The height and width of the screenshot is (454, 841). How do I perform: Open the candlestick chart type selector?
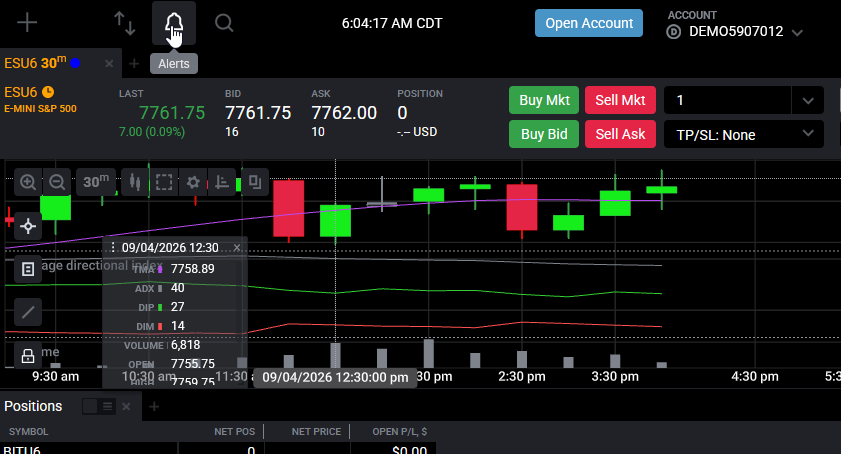[135, 182]
